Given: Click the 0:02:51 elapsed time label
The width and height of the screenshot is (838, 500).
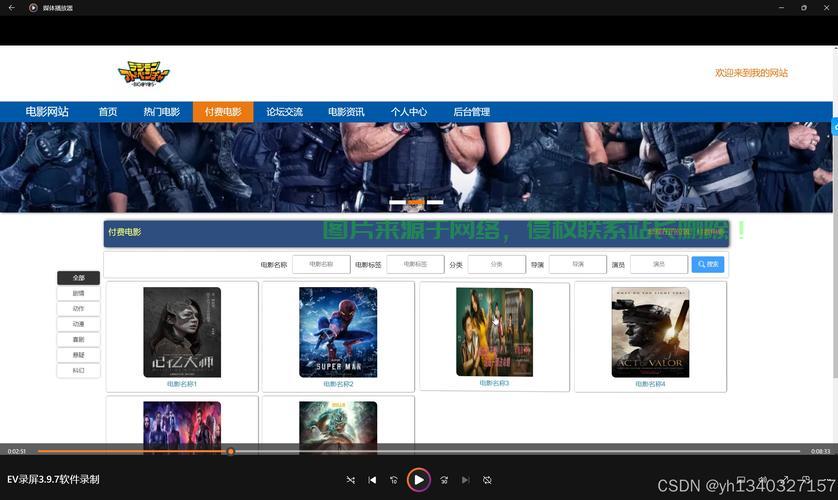Looking at the screenshot, I should pyautogui.click(x=17, y=451).
